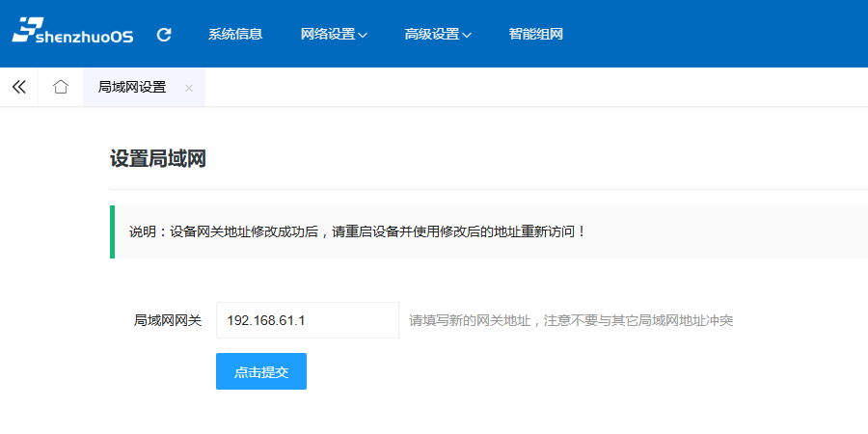Image resolution: width=868 pixels, height=434 pixels.
Task: Click the hint text about gateway address conflicts
Action: coord(571,320)
